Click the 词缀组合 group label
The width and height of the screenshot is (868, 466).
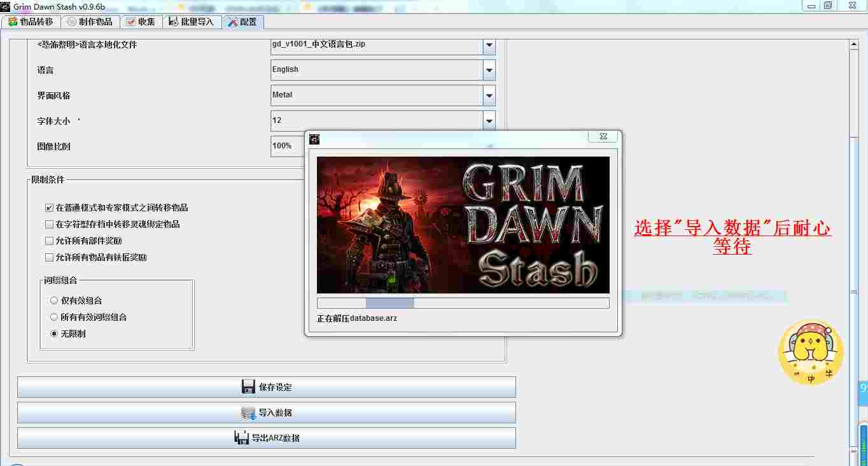pos(60,280)
